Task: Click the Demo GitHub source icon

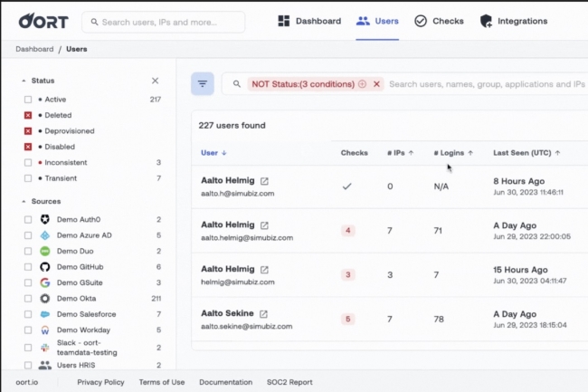Action: (44, 266)
